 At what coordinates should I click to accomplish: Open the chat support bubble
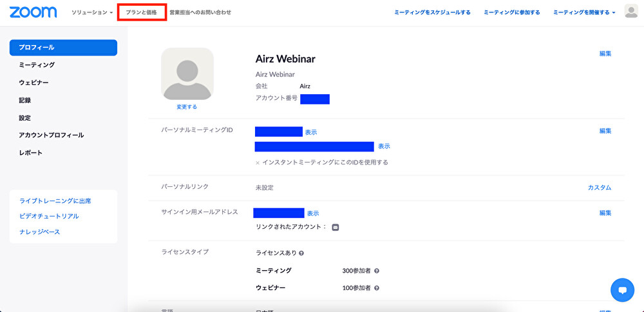[x=622, y=290]
